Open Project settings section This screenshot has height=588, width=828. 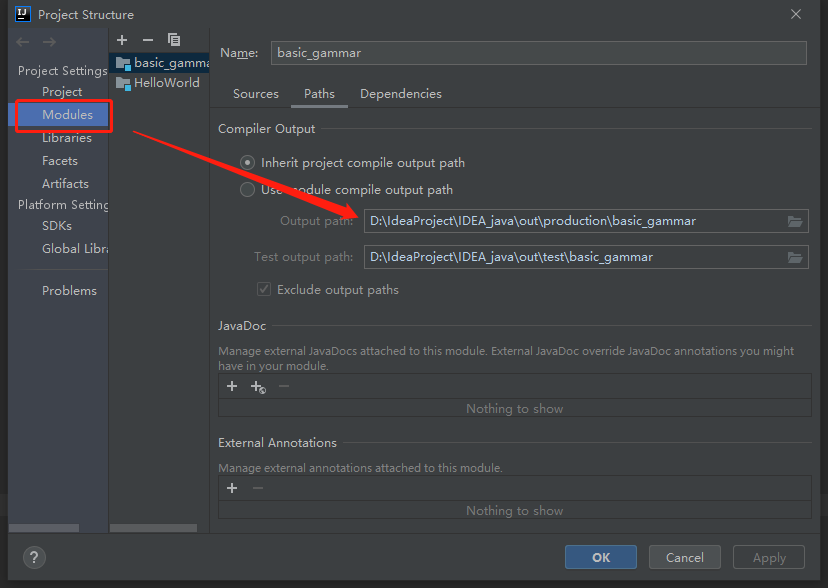(x=62, y=92)
